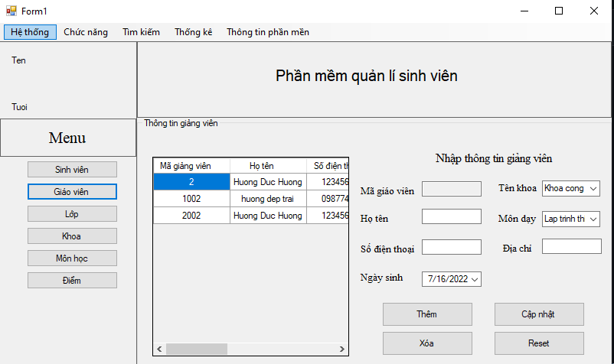The width and height of the screenshot is (614, 364).
Task: Open Thông tin phần mền menu
Action: [268, 32]
